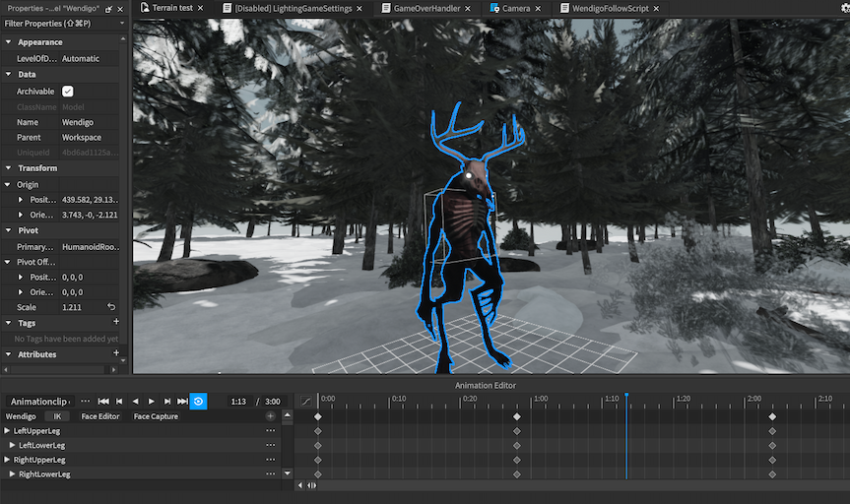Collapse the Pivot section
Image resolution: width=850 pixels, height=504 pixels.
pyautogui.click(x=8, y=230)
